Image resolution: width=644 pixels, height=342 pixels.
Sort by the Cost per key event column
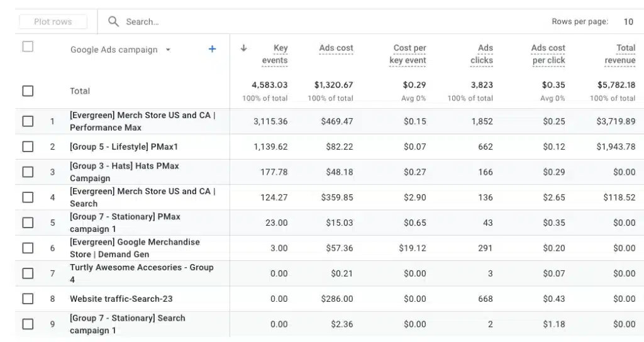(409, 54)
